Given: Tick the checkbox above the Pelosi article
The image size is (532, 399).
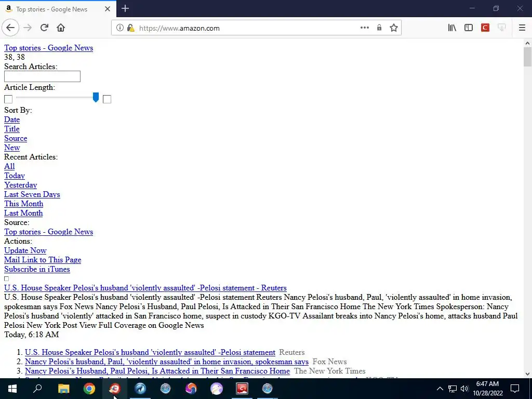Looking at the screenshot, I should [x=6, y=278].
